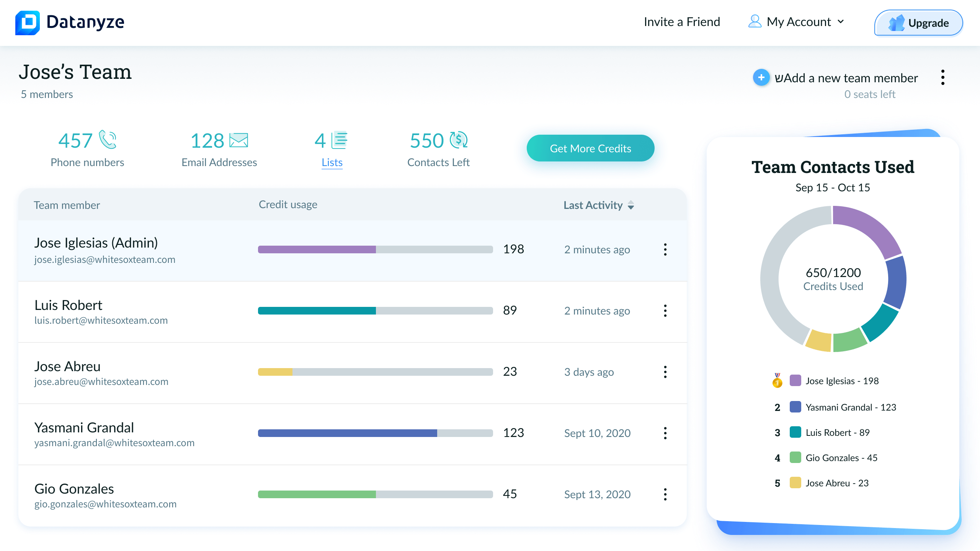This screenshot has height=551, width=980.
Task: Click blue legend swatch for Yasmani Grandal
Action: [x=795, y=407]
